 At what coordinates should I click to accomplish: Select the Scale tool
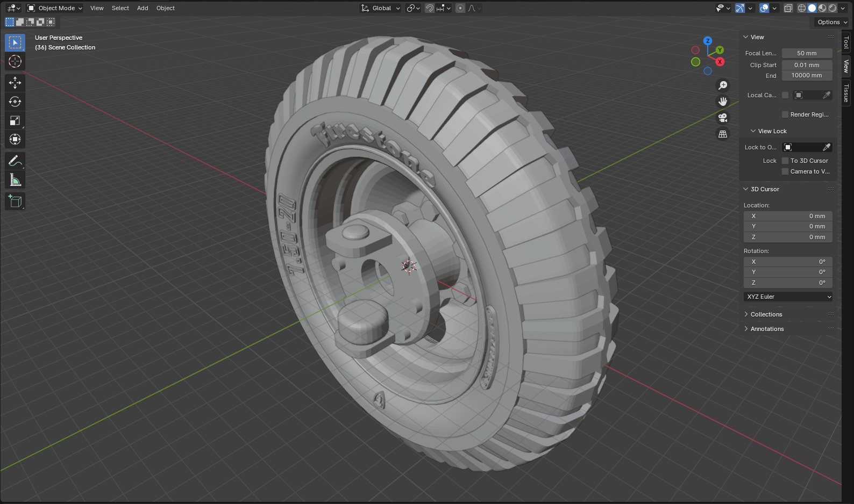(x=15, y=121)
